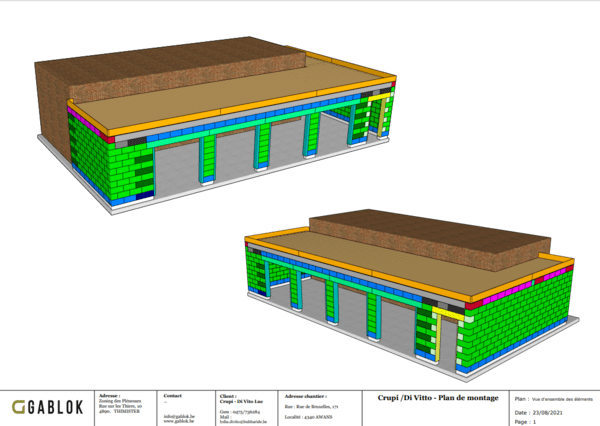Screen dimensions: 600x426
Task: Click the 'Contact' heading in the footer
Action: pyautogui.click(x=172, y=396)
